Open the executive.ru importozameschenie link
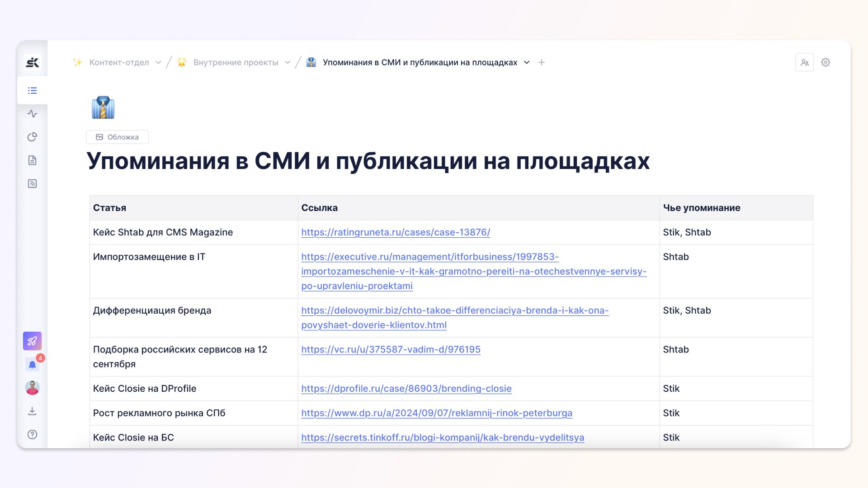The height and width of the screenshot is (488, 868). [474, 271]
